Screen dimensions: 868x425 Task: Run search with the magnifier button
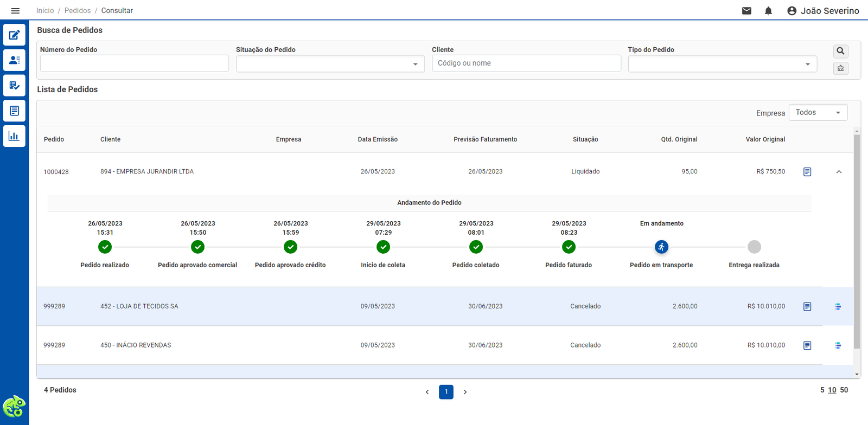tap(840, 51)
